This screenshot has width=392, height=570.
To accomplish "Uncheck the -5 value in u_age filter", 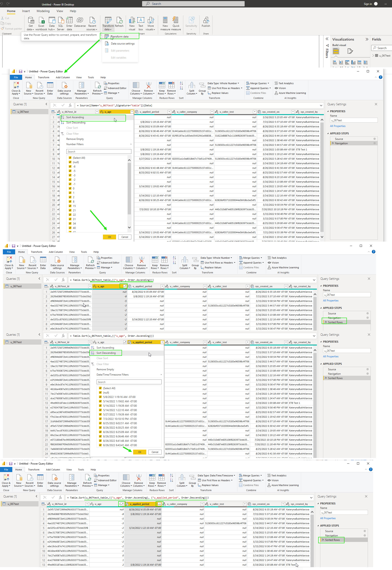I will (x=70, y=171).
